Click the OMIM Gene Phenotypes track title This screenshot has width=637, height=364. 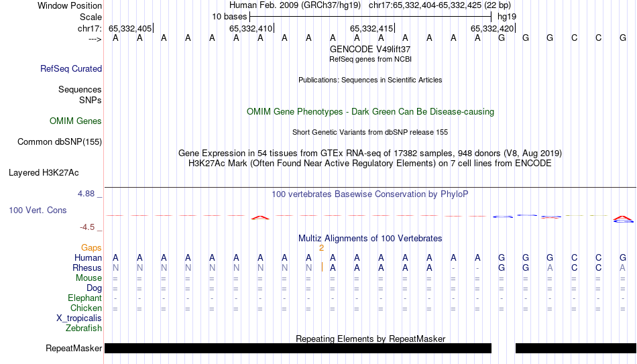(x=370, y=112)
